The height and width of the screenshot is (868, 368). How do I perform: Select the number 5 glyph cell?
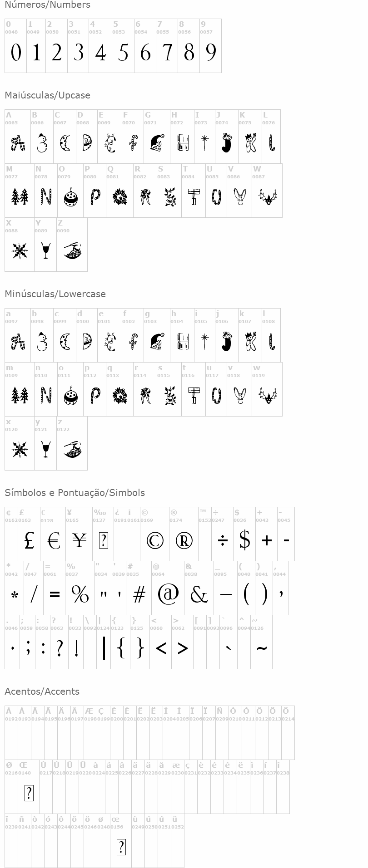coord(123,46)
